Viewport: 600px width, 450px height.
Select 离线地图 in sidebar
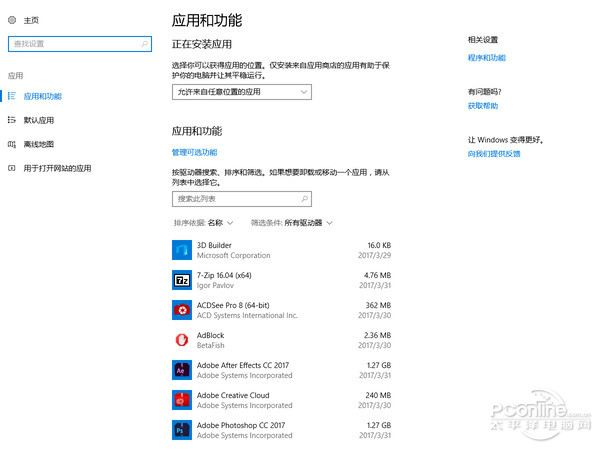pyautogui.click(x=39, y=144)
